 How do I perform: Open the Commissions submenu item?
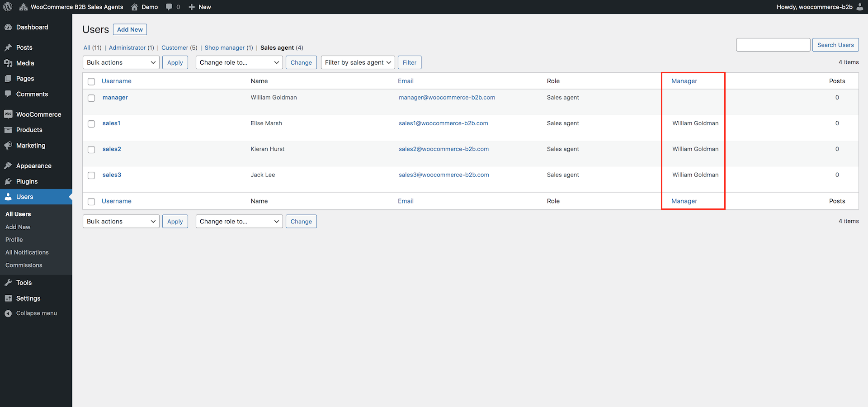click(x=24, y=265)
